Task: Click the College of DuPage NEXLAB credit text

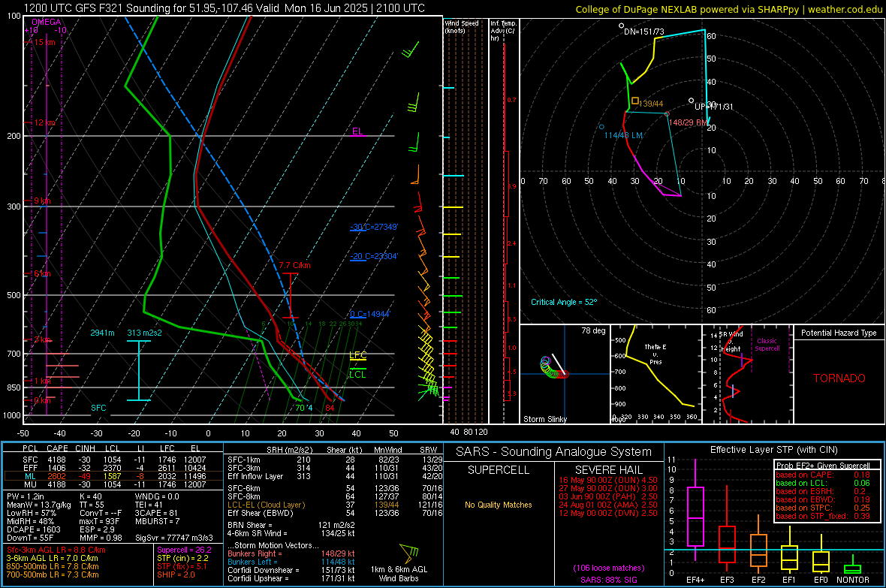Action: coord(728,9)
